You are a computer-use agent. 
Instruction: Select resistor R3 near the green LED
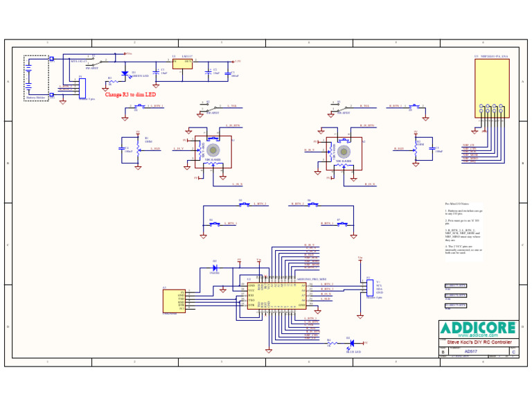pos(113,82)
